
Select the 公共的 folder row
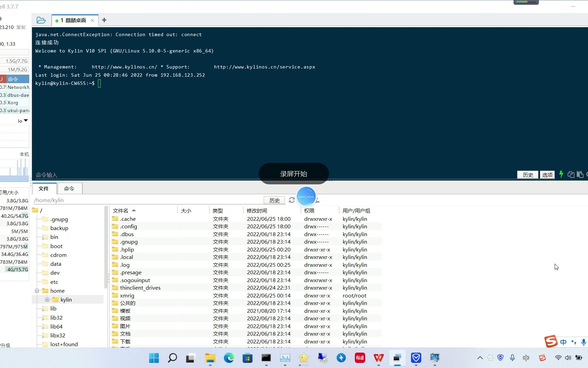pyautogui.click(x=246, y=303)
